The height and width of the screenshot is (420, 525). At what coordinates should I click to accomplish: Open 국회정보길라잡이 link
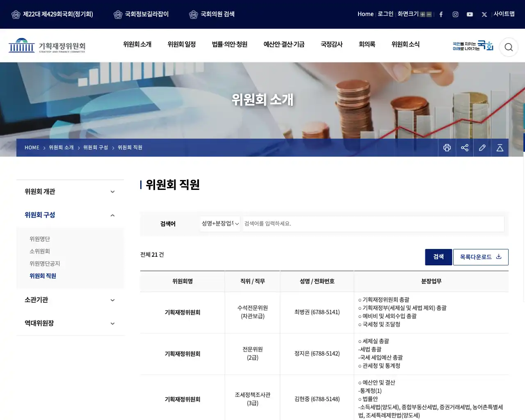(141, 14)
